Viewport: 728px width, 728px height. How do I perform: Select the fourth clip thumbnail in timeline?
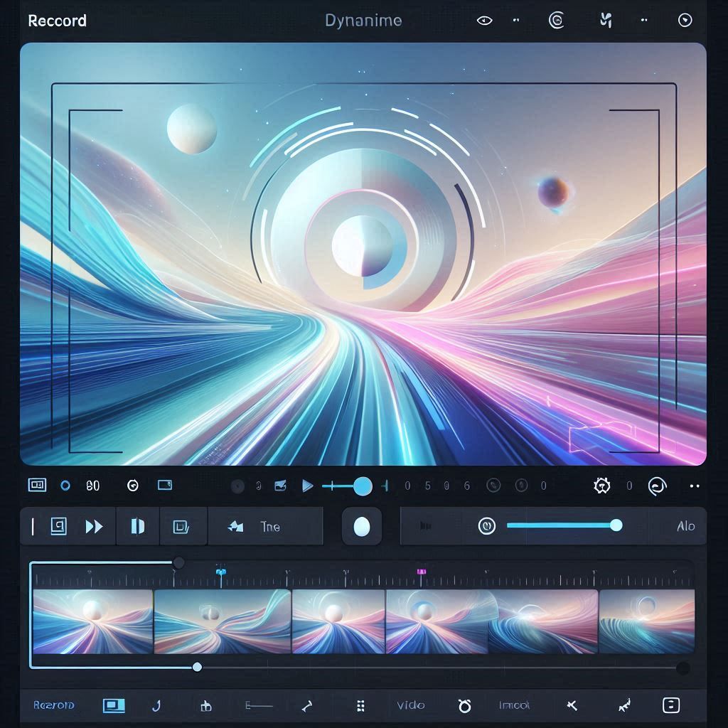point(437,621)
